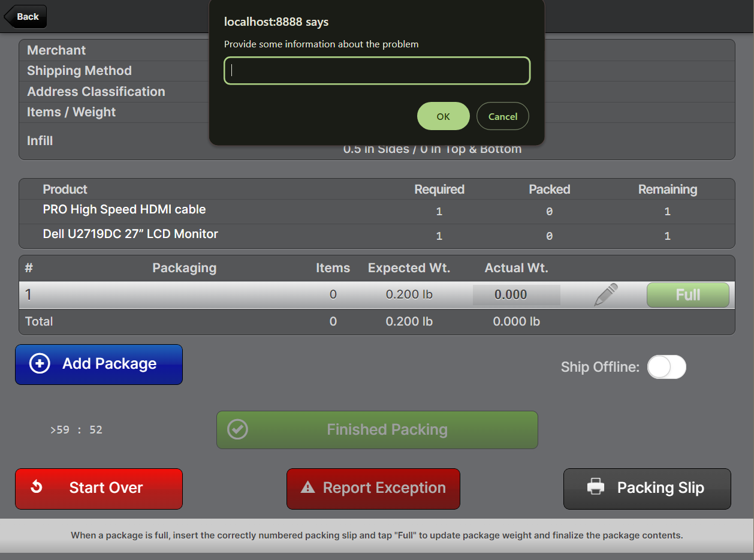
Task: Mark package 1 as Full
Action: (x=687, y=295)
